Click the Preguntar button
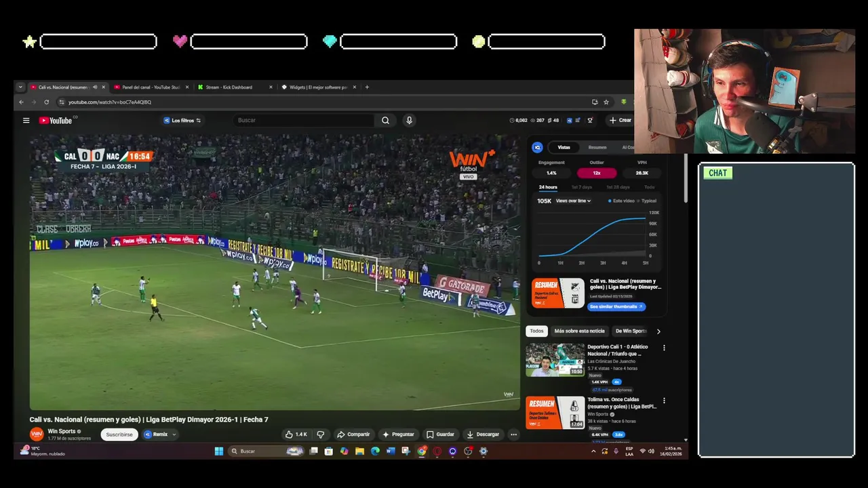868x488 pixels. point(398,434)
